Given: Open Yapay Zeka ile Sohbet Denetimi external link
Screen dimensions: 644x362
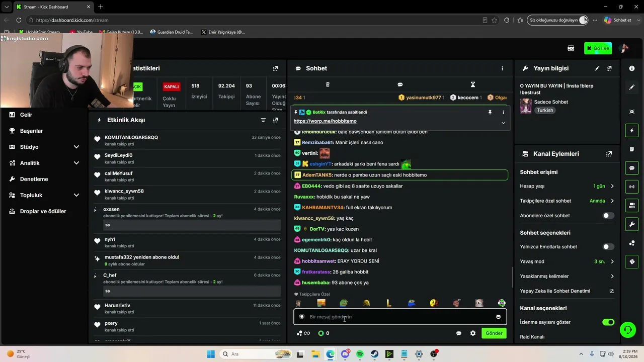Looking at the screenshot, I should 612,291.
